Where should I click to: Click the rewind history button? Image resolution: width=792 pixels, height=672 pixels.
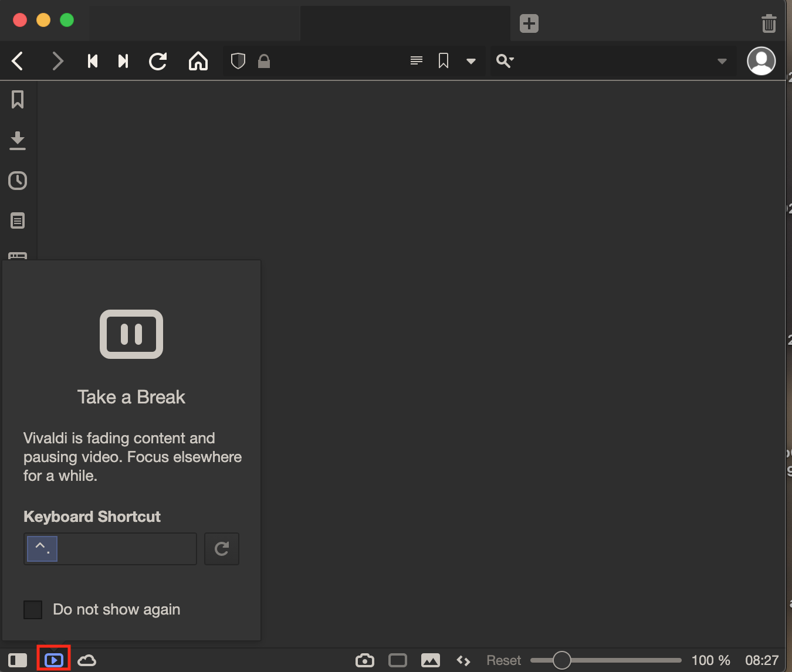pyautogui.click(x=93, y=61)
